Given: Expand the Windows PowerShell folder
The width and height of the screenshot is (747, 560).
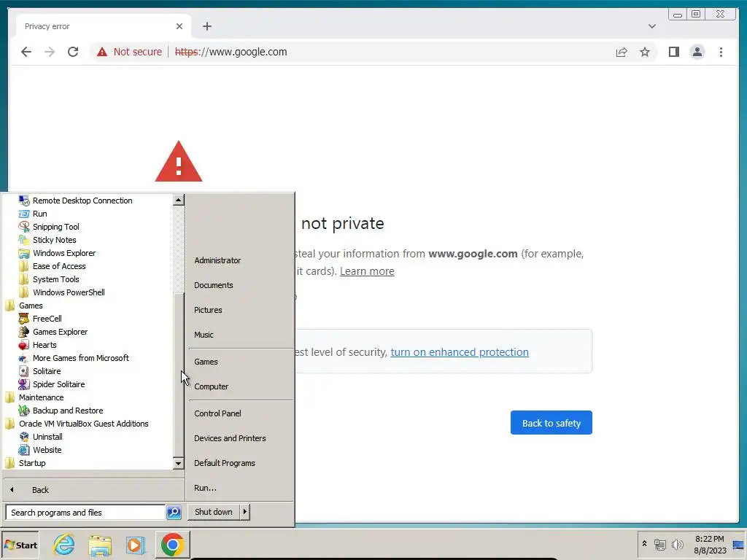Looking at the screenshot, I should click(x=69, y=292).
